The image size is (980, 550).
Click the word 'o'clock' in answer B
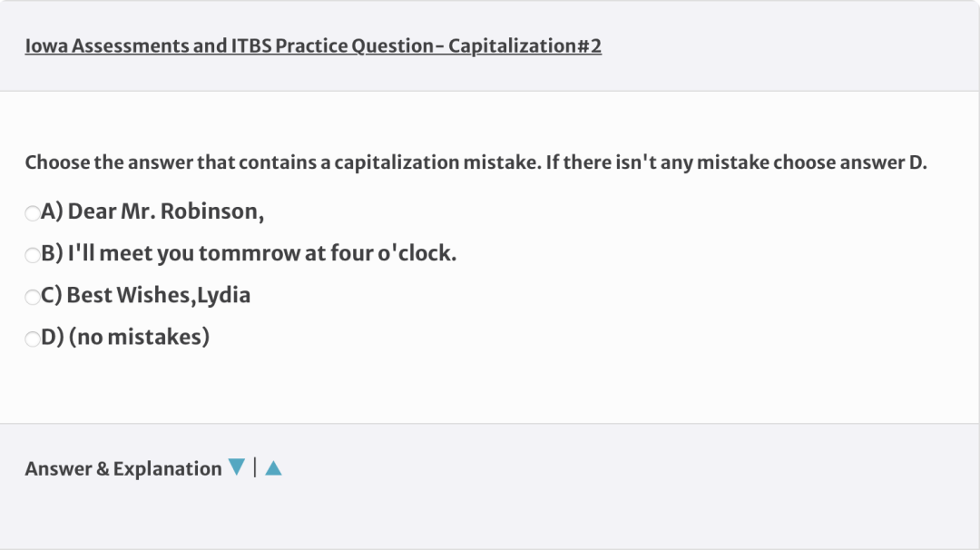tap(416, 254)
